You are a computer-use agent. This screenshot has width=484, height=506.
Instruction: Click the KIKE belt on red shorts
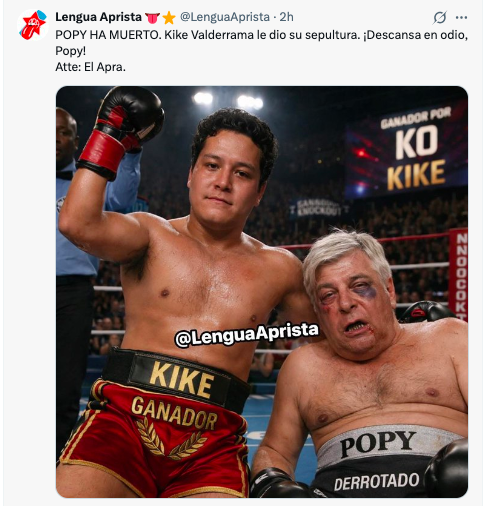(180, 379)
